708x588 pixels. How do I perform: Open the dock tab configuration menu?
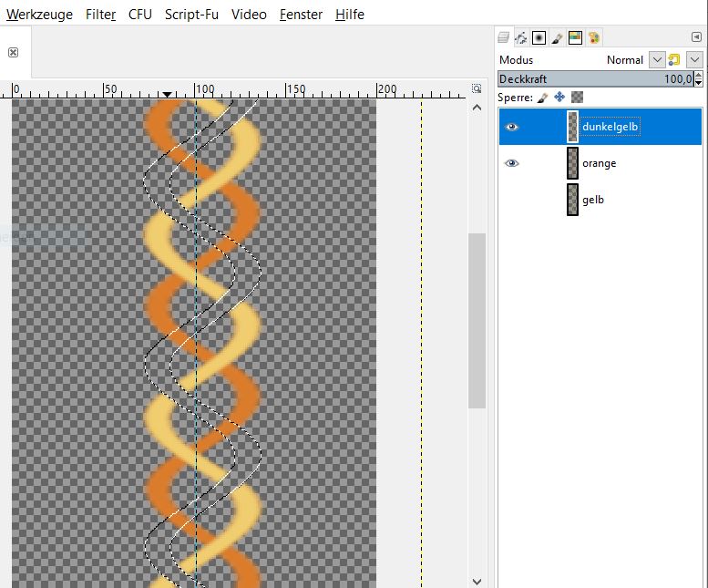point(696,37)
